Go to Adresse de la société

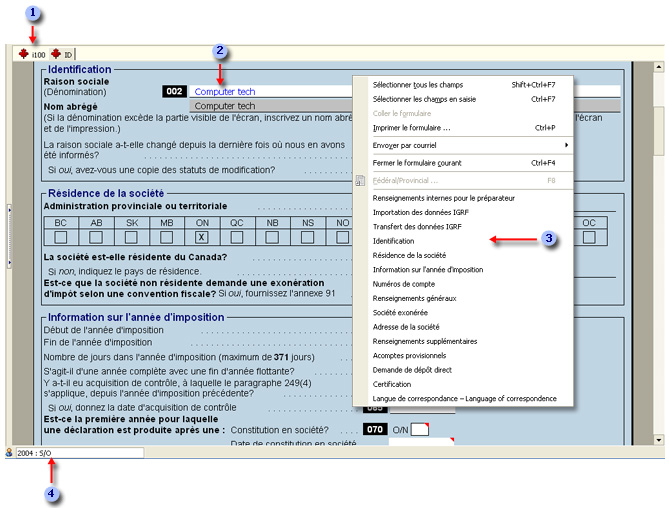click(464, 327)
